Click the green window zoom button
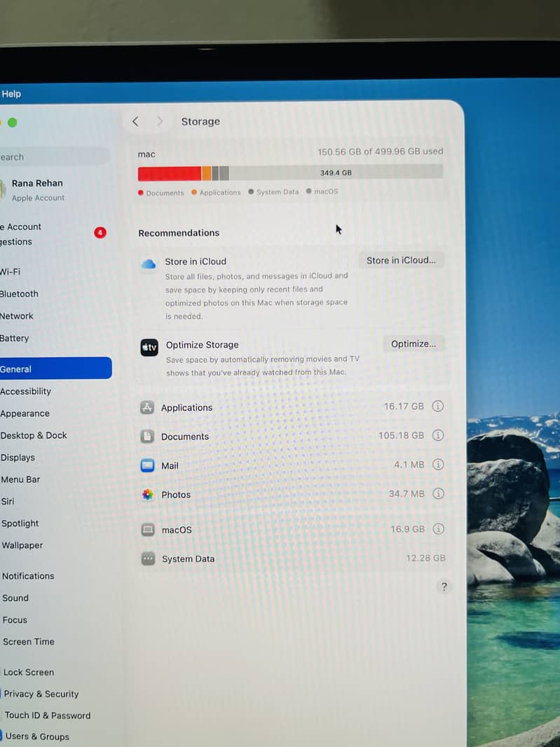560x747 pixels. tap(13, 123)
